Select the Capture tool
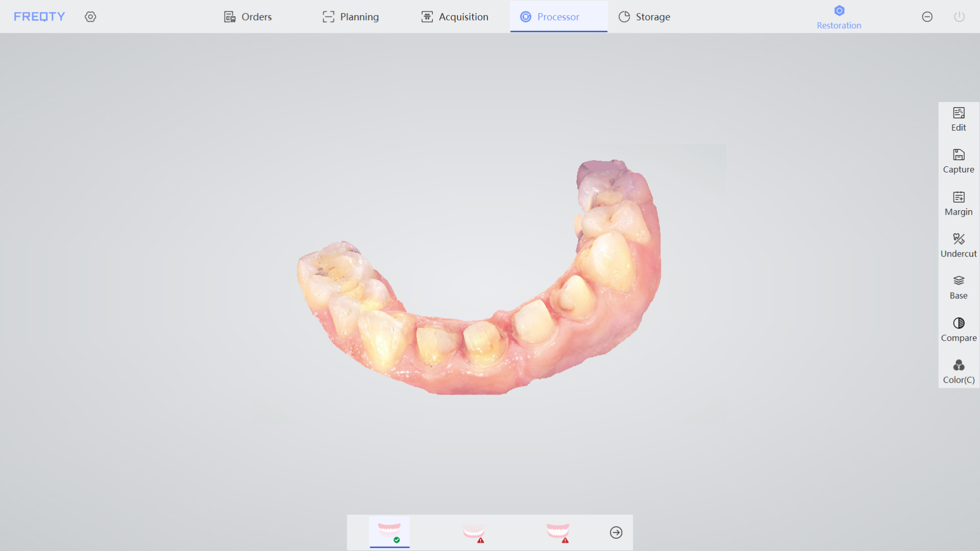 pyautogui.click(x=959, y=161)
